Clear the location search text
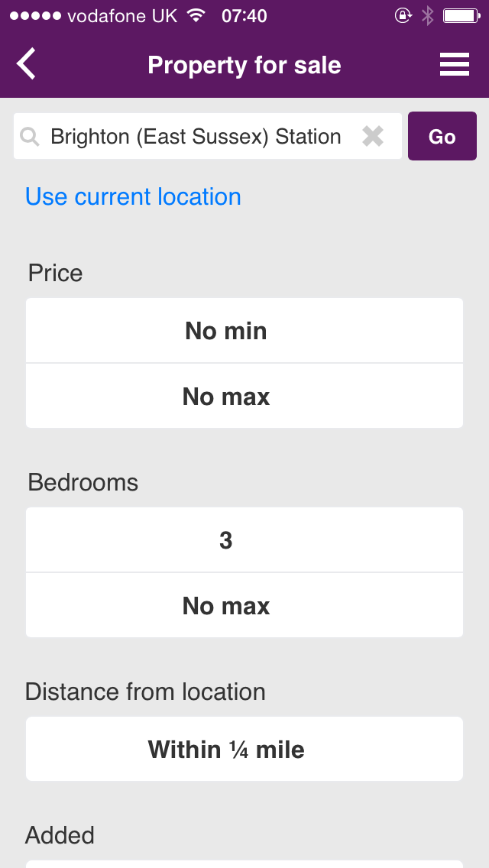The image size is (489, 868). (373, 137)
